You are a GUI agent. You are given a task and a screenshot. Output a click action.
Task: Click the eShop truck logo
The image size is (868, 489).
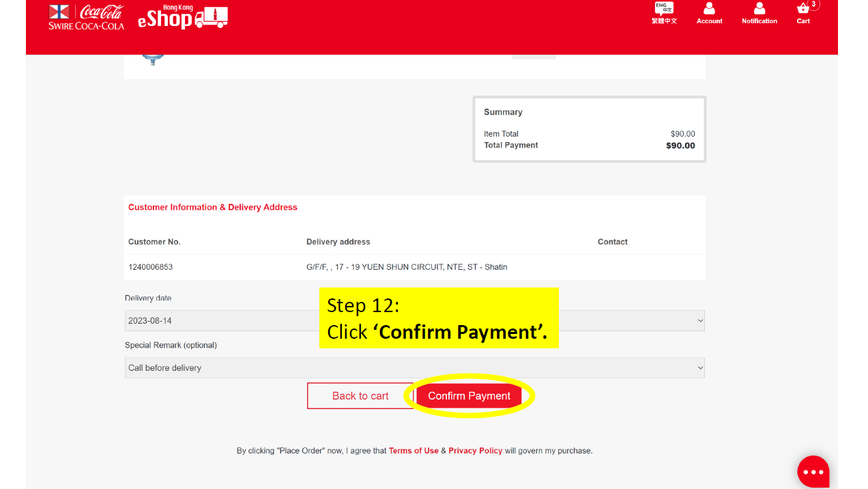pyautogui.click(x=183, y=17)
